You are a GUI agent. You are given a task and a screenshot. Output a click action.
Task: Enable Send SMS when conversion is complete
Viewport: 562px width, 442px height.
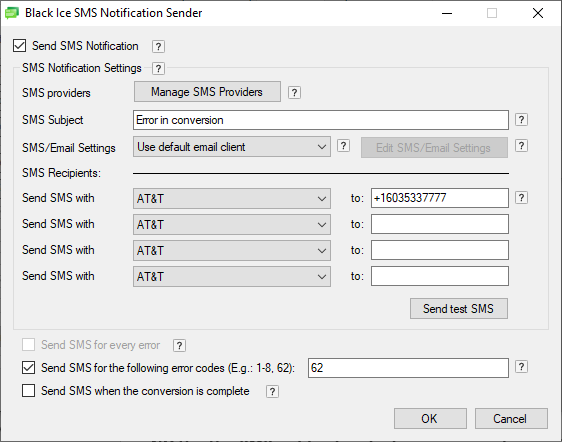[28, 391]
